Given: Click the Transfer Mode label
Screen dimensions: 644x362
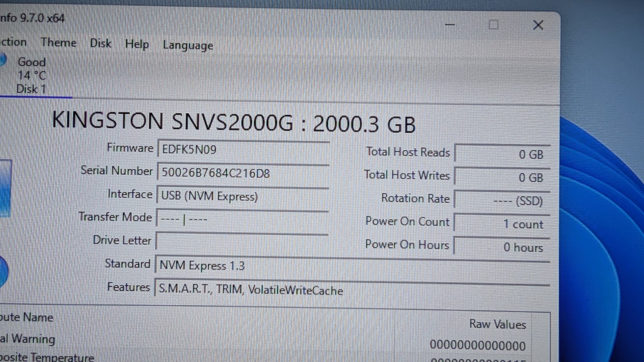Looking at the screenshot, I should (115, 217).
